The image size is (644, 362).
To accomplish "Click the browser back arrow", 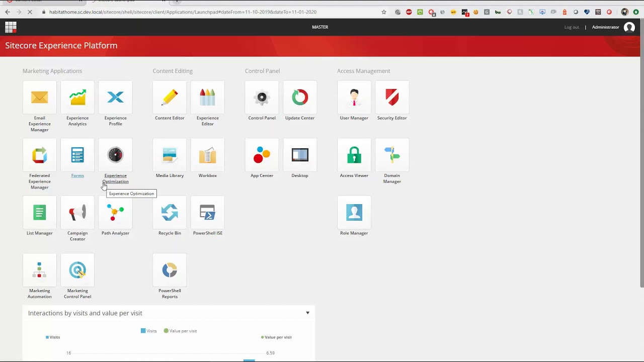I will pyautogui.click(x=7, y=12).
